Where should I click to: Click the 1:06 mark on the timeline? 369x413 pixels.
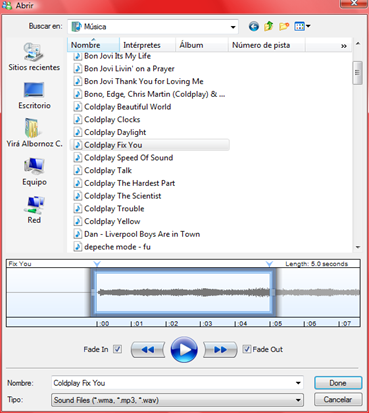click(x=309, y=323)
